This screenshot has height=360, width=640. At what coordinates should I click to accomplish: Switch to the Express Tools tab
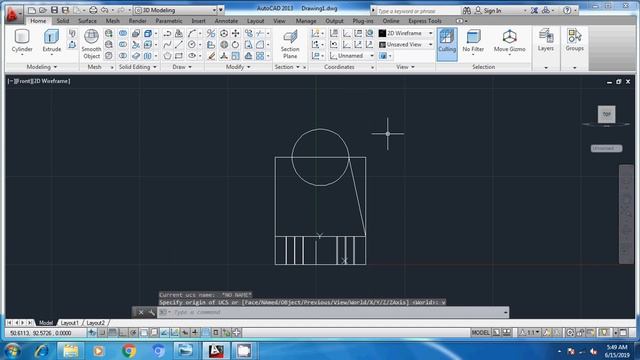425,21
